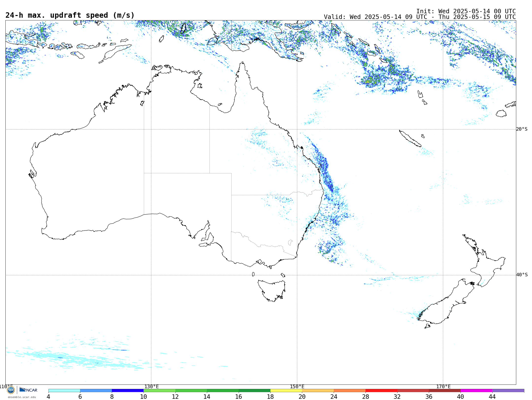Choose the orange 24–28 colorbar segment
532x400 pixels.
click(350, 391)
